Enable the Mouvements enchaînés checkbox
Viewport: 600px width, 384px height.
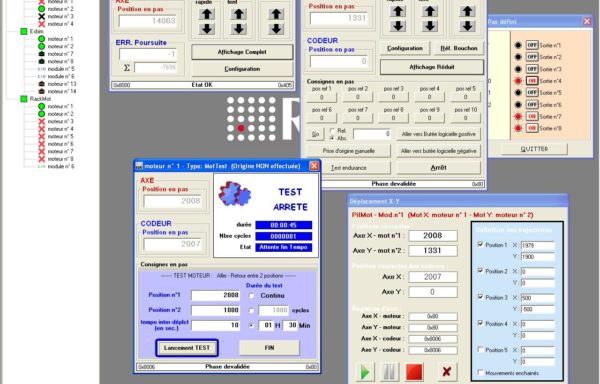click(480, 372)
